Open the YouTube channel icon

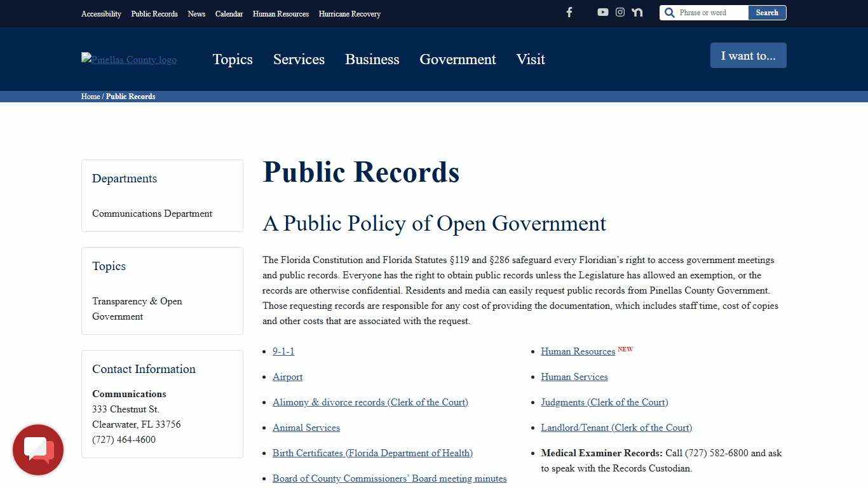[x=602, y=12]
